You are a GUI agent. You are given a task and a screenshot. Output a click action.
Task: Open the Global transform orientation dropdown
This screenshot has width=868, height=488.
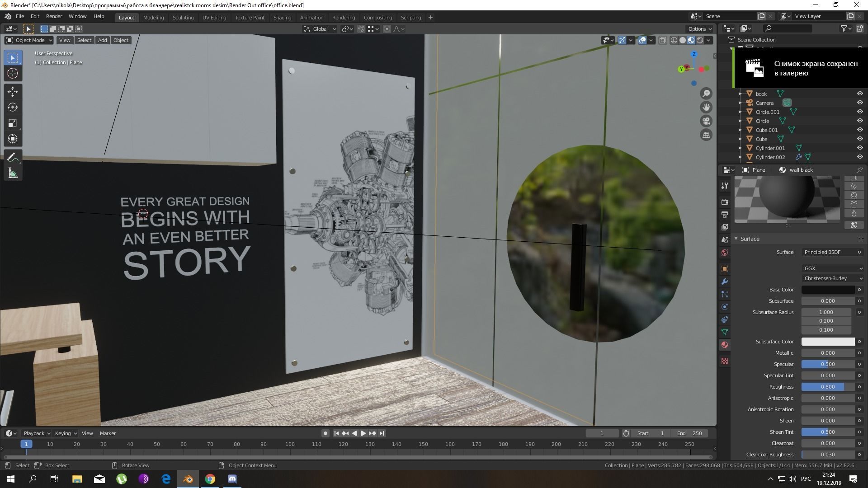click(x=320, y=29)
